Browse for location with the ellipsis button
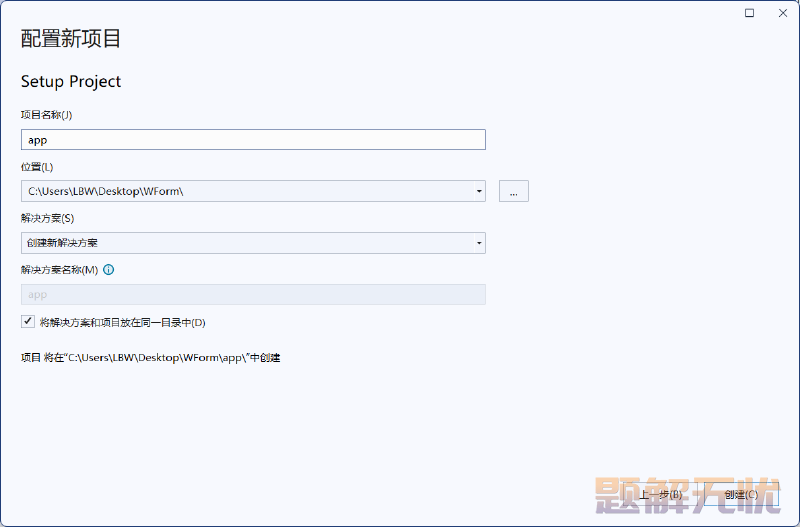Screen dimensions: 800x527 [x=514, y=191]
